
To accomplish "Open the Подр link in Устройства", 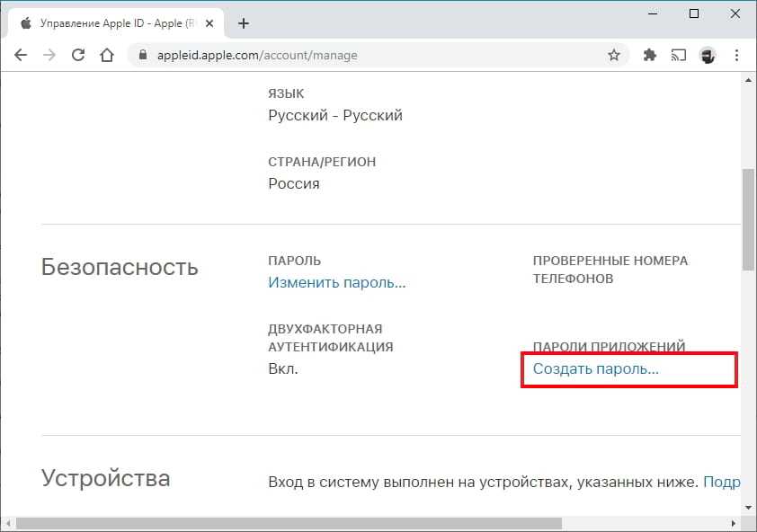I will point(722,482).
